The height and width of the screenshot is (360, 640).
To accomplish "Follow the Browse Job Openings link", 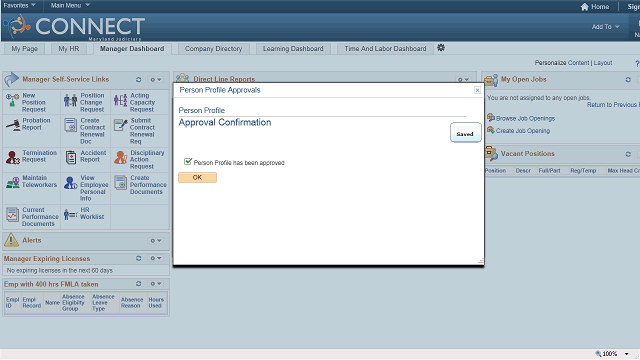I will [x=525, y=118].
